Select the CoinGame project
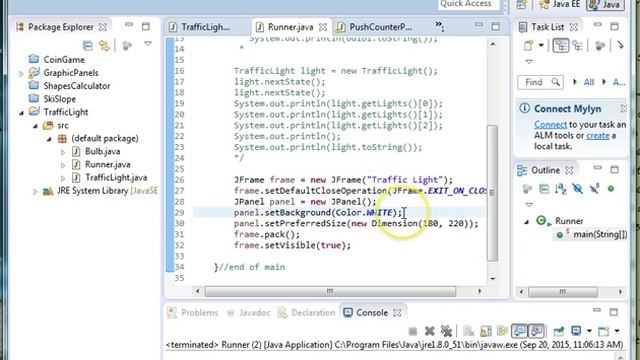The image size is (640, 360). point(57,59)
